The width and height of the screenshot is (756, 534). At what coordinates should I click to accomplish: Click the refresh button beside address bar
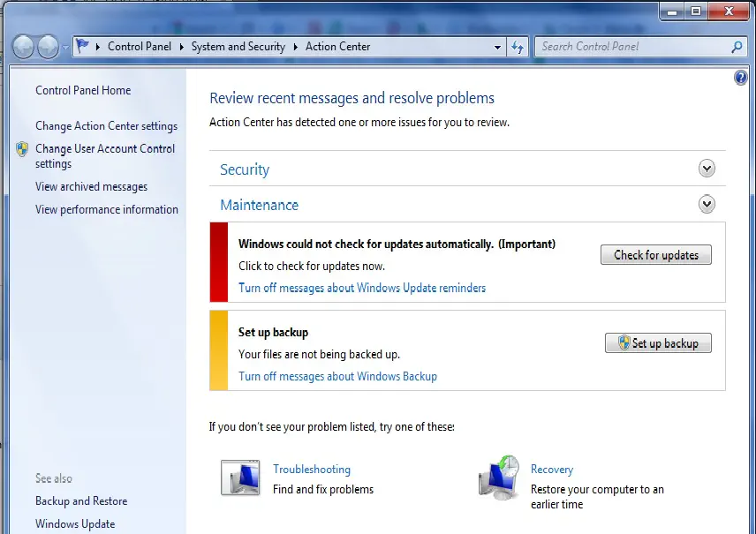[x=518, y=47]
